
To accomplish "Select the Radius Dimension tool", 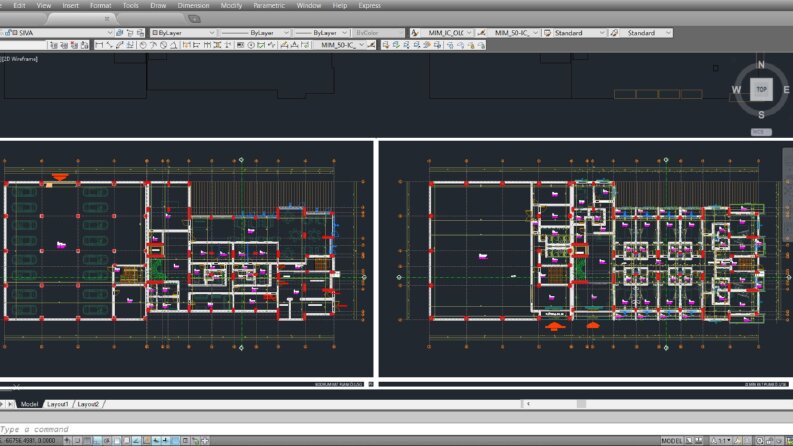I will [x=143, y=45].
